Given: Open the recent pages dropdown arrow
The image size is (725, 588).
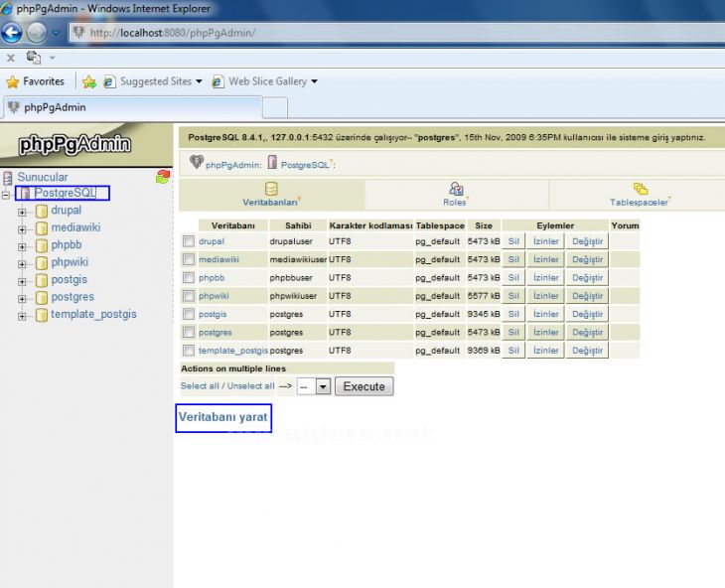Looking at the screenshot, I should 56,33.
